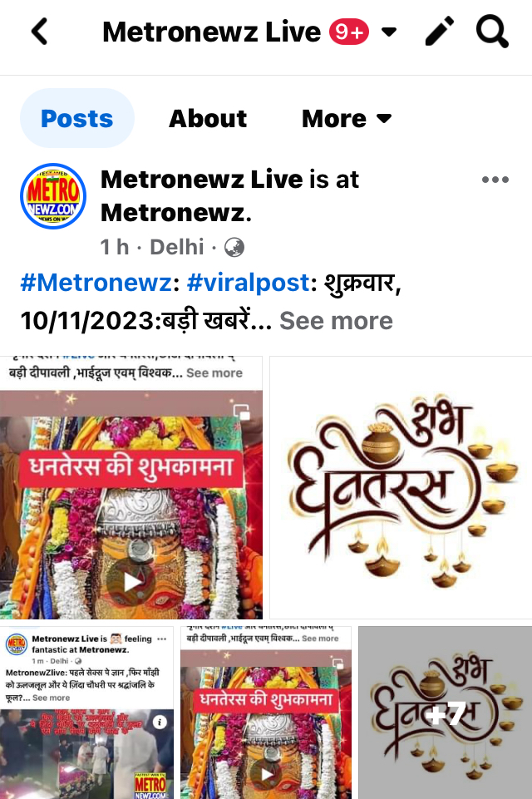
Task: Go back using the left arrow
Action: [40, 32]
